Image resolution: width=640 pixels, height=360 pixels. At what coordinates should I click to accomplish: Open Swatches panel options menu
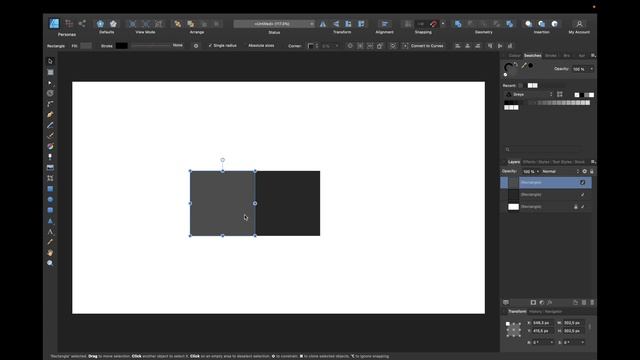(593, 56)
